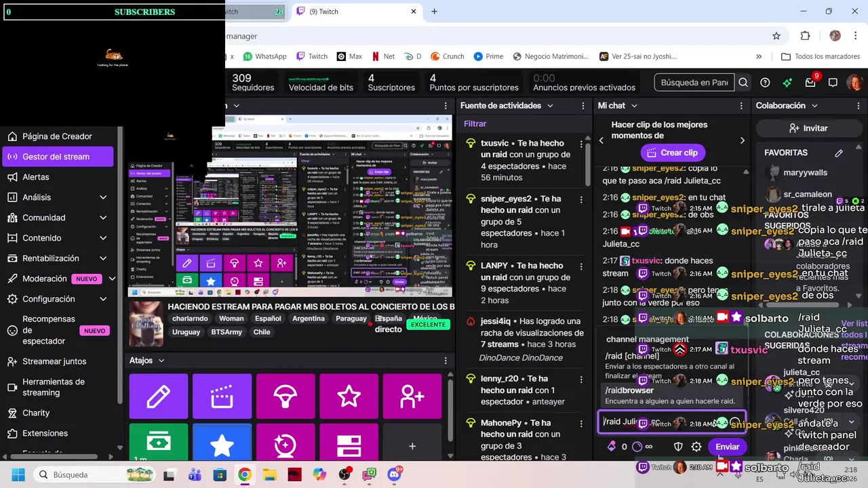
Task: Send chat message with Enviar button
Action: click(727, 447)
